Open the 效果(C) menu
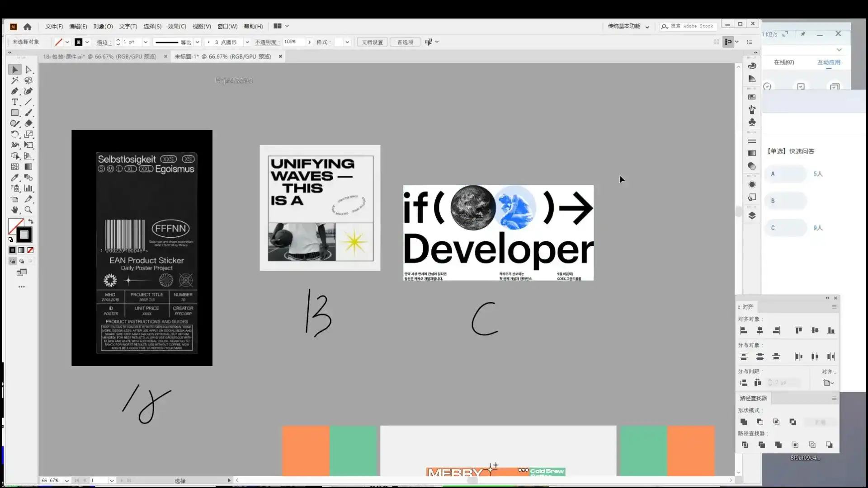This screenshot has width=868, height=488. click(177, 26)
